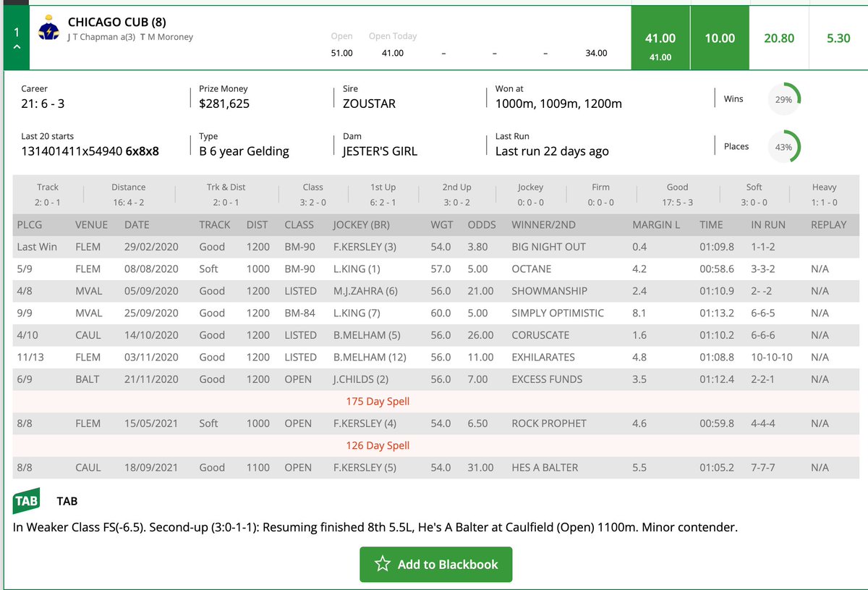This screenshot has height=590, width=868.
Task: Click jockey B.MELHAM (12) in the form table
Action: pyautogui.click(x=369, y=357)
